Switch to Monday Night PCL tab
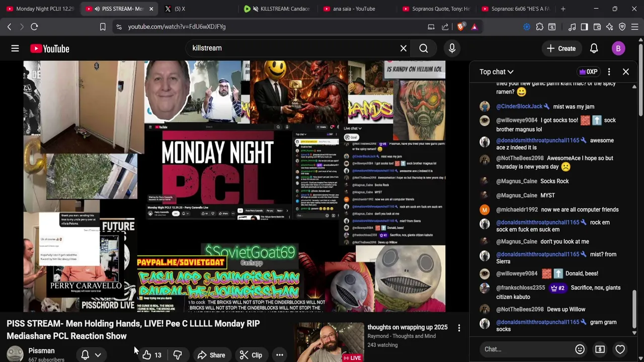The image size is (644, 362). [x=40, y=9]
